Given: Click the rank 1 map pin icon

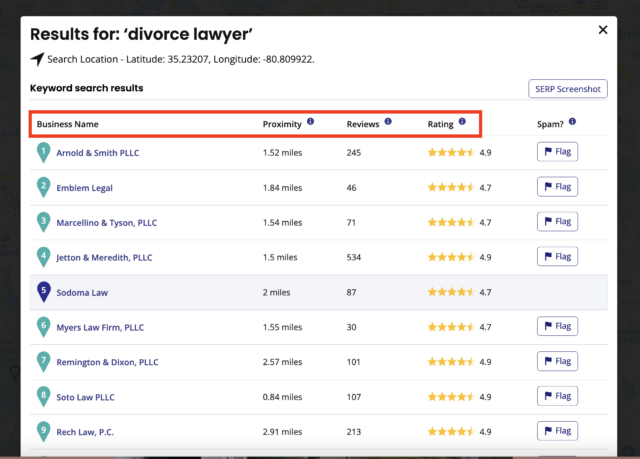Looking at the screenshot, I should coord(43,153).
